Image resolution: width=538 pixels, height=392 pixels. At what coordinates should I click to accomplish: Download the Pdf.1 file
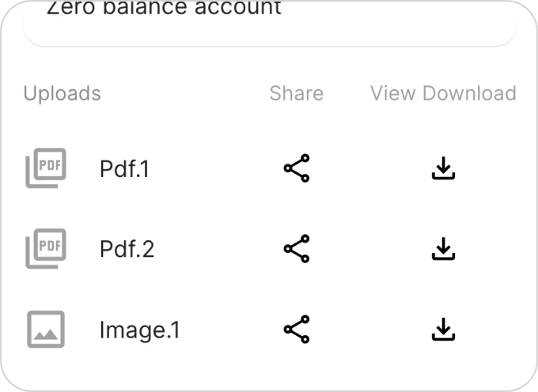coord(443,168)
